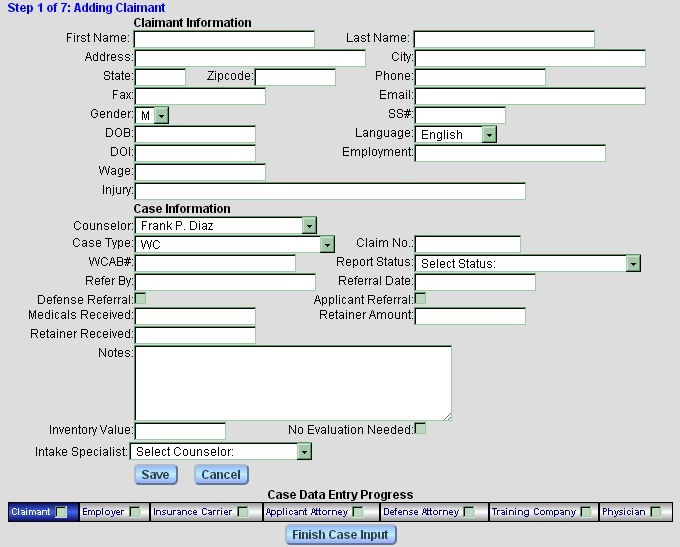Switch to the Employer progress tab
The width and height of the screenshot is (680, 547).
pos(103,512)
